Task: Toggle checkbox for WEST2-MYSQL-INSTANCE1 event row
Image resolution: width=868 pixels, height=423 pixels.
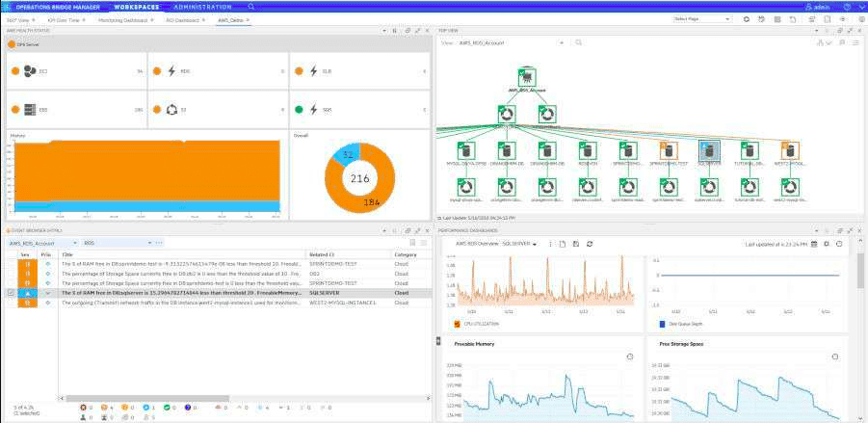Action: click(11, 303)
